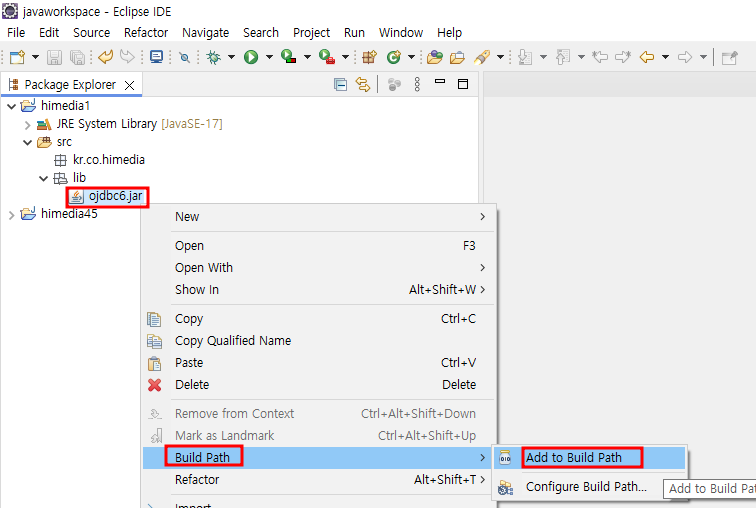Click the Last Edit Location icon

[x=600, y=57]
